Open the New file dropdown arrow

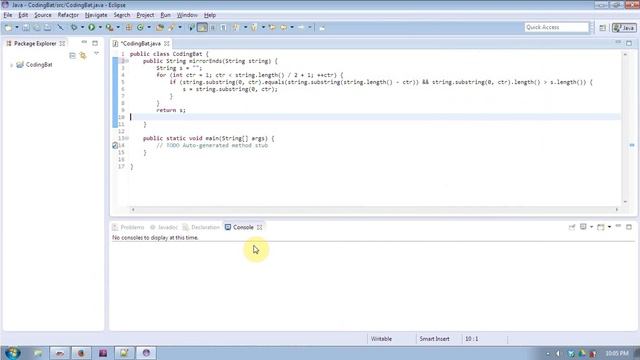[x=17, y=27]
